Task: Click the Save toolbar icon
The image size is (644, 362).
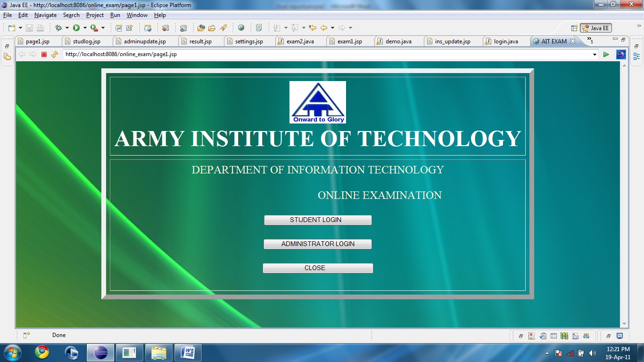Action: tap(29, 28)
